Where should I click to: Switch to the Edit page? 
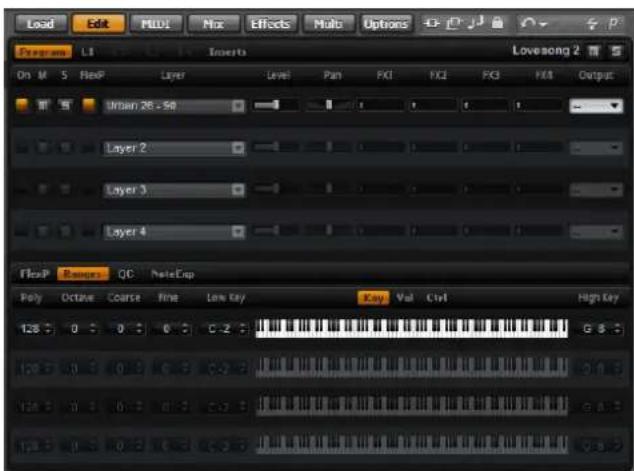point(98,23)
